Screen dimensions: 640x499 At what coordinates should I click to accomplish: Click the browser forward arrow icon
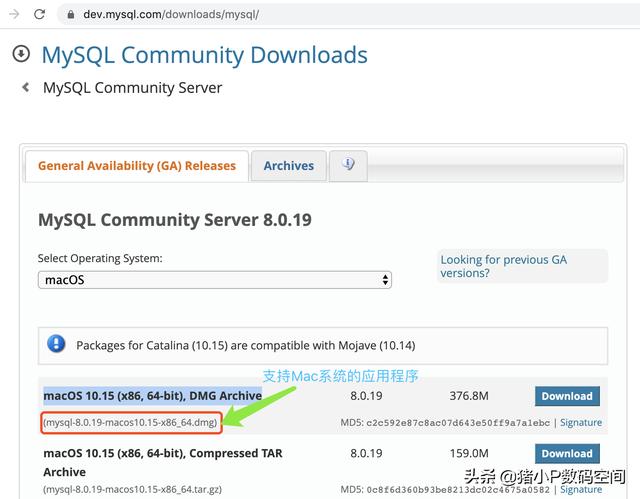14,14
